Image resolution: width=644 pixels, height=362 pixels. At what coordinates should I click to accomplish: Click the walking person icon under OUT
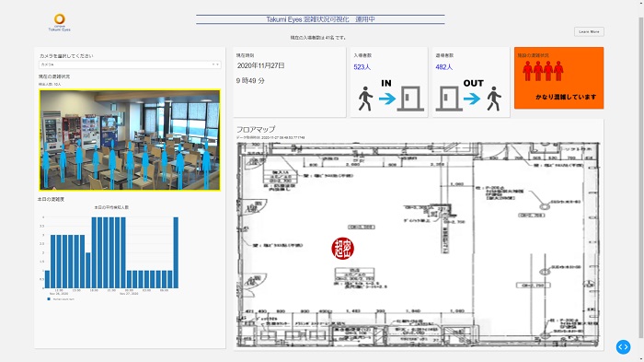(x=494, y=99)
